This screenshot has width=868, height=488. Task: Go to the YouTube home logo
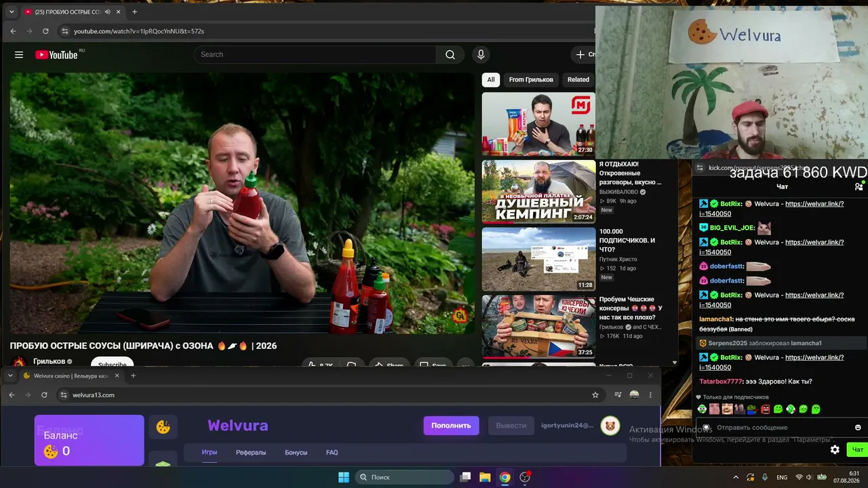click(57, 55)
